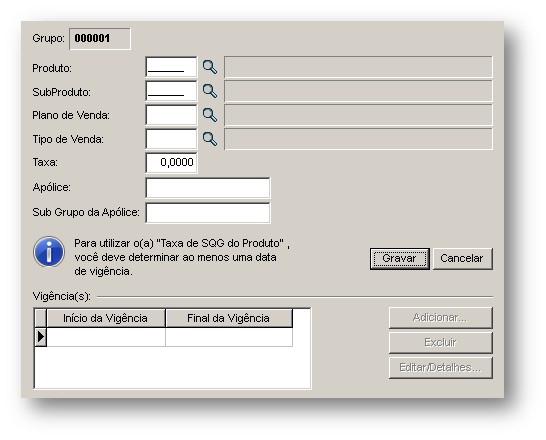Focus the Produto code input field
This screenshot has height=440, width=546.
[171, 67]
